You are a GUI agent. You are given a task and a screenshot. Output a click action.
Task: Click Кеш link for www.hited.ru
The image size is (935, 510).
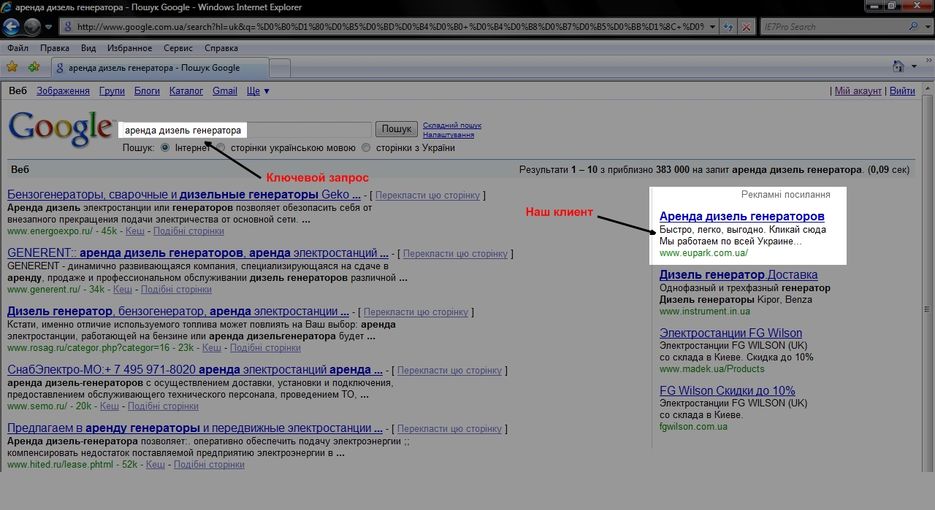tap(155, 465)
